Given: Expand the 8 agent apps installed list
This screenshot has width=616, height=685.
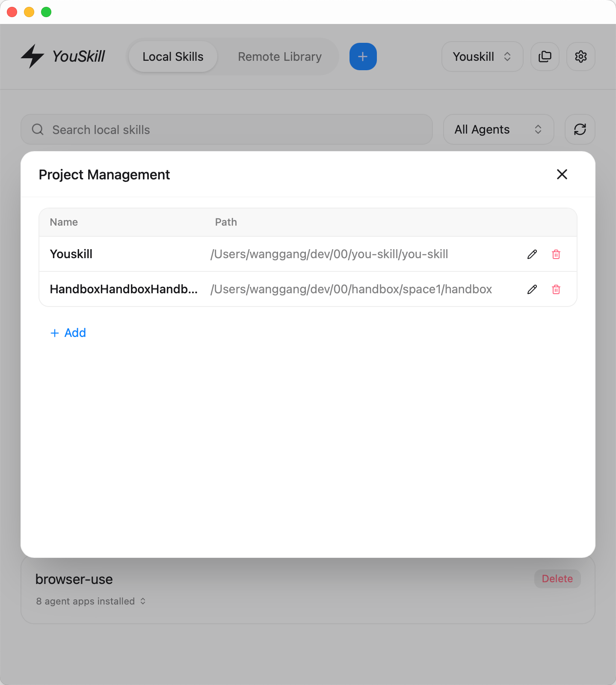Looking at the screenshot, I should tap(91, 601).
